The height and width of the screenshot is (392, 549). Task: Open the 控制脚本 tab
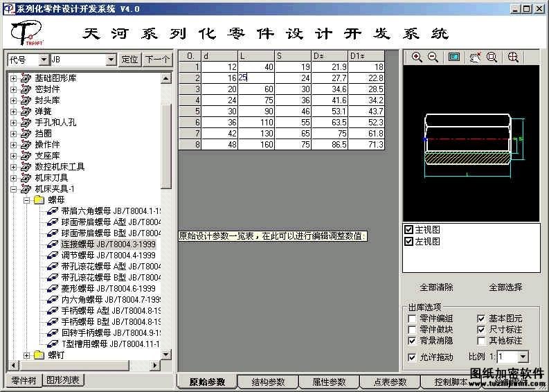451,382
